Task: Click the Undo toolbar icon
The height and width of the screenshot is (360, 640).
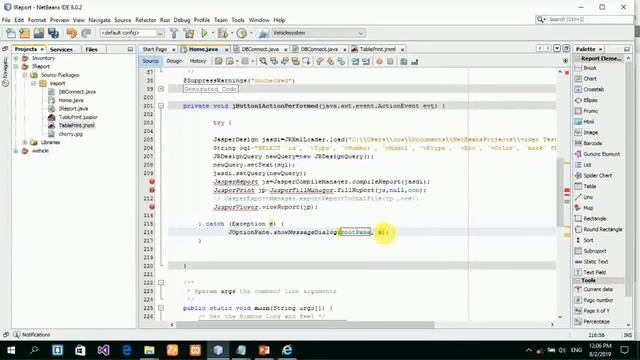Action: click(71, 33)
